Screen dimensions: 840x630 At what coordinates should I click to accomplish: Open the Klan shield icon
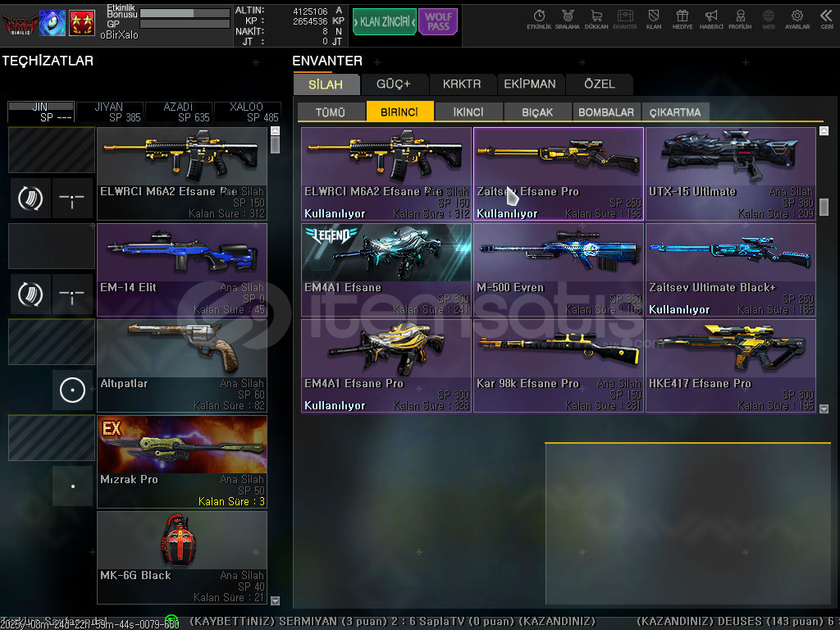tap(654, 20)
